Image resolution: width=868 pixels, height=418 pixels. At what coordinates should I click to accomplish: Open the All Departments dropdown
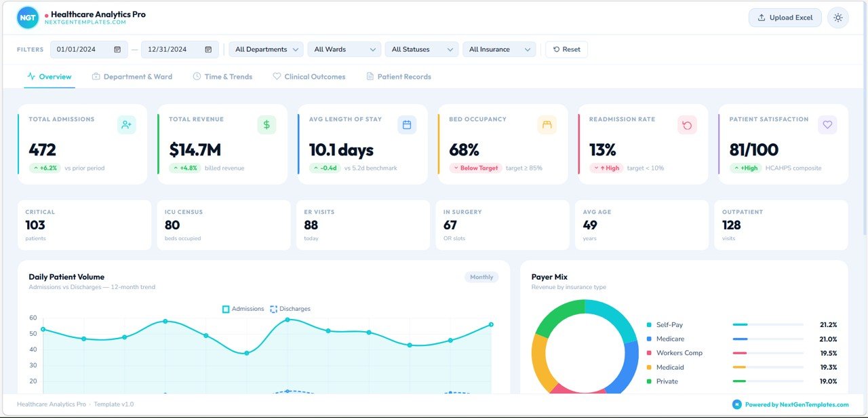click(265, 49)
